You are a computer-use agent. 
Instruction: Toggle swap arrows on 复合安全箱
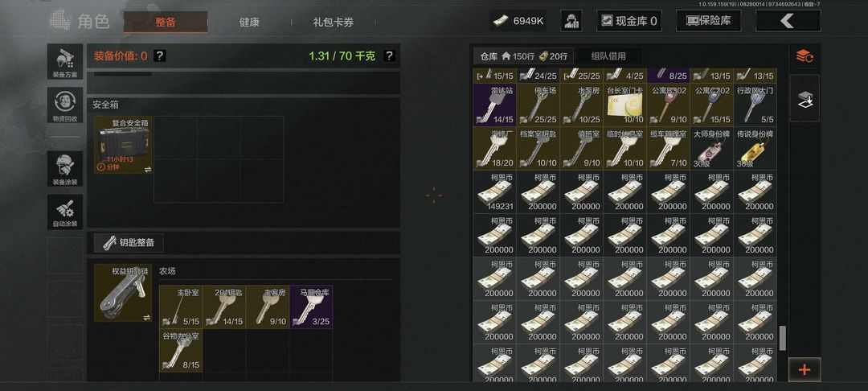click(147, 169)
